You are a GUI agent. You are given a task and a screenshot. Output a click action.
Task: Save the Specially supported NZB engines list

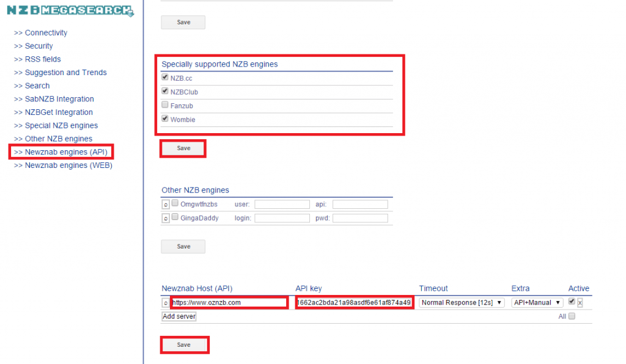(x=182, y=148)
